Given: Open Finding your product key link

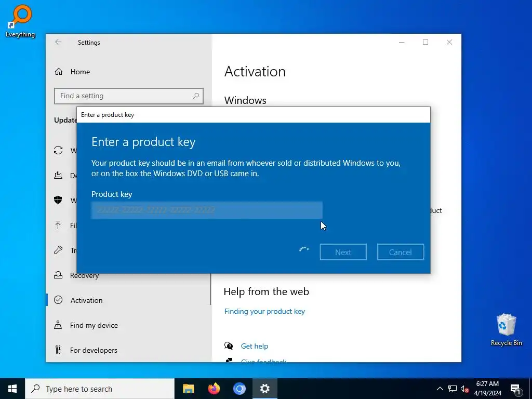Looking at the screenshot, I should 264,312.
